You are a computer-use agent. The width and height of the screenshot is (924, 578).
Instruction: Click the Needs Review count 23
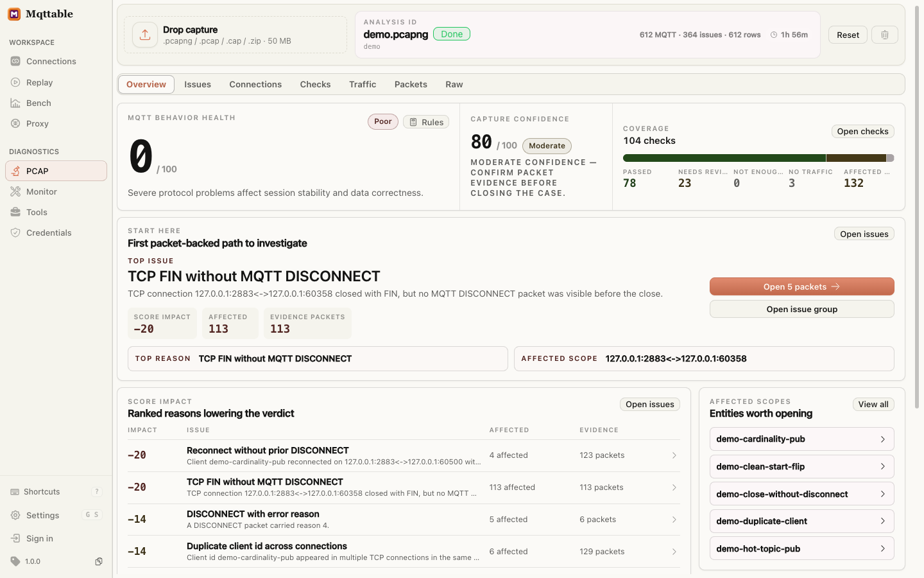(685, 183)
